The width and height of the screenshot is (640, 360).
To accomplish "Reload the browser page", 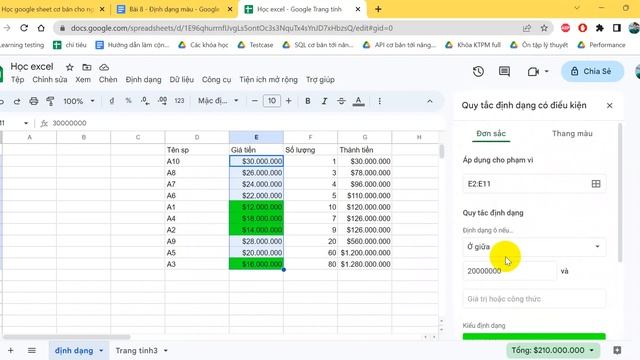I will [24, 28].
